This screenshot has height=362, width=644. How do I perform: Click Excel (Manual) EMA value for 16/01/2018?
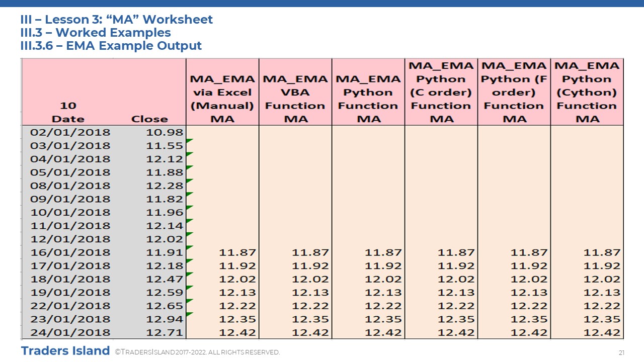237,252
